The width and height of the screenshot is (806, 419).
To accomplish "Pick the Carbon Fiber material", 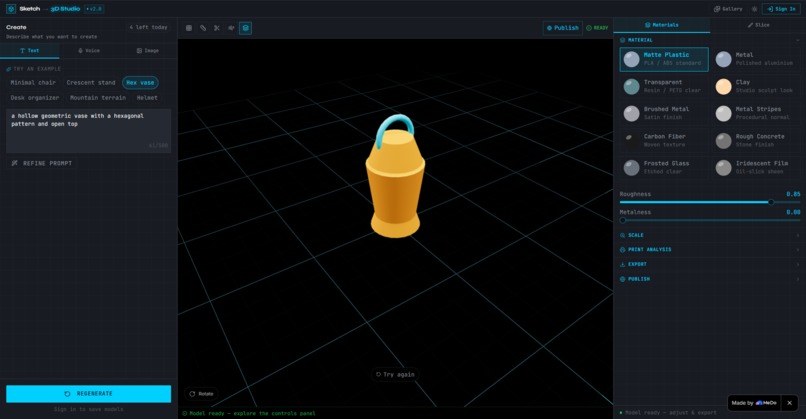I will (x=664, y=140).
